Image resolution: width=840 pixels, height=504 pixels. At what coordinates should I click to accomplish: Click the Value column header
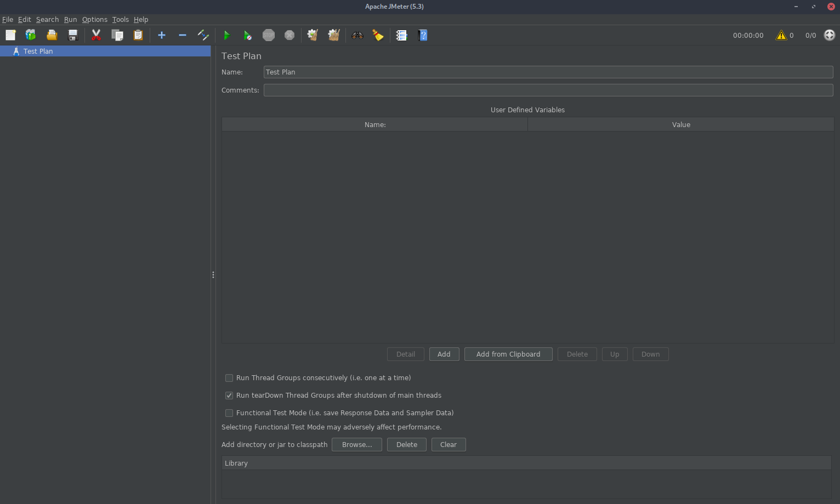[x=681, y=125]
